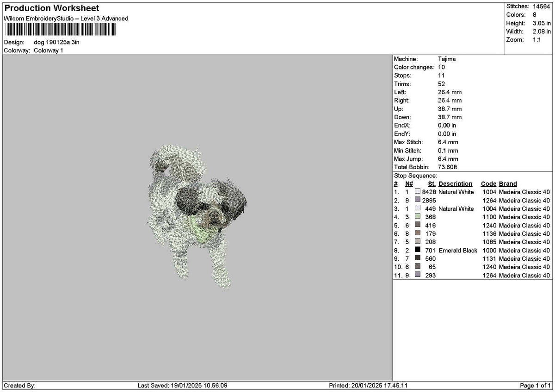Select the swatch in the 65 stitches row
Viewport: 555px width, 392px height.
click(x=418, y=267)
